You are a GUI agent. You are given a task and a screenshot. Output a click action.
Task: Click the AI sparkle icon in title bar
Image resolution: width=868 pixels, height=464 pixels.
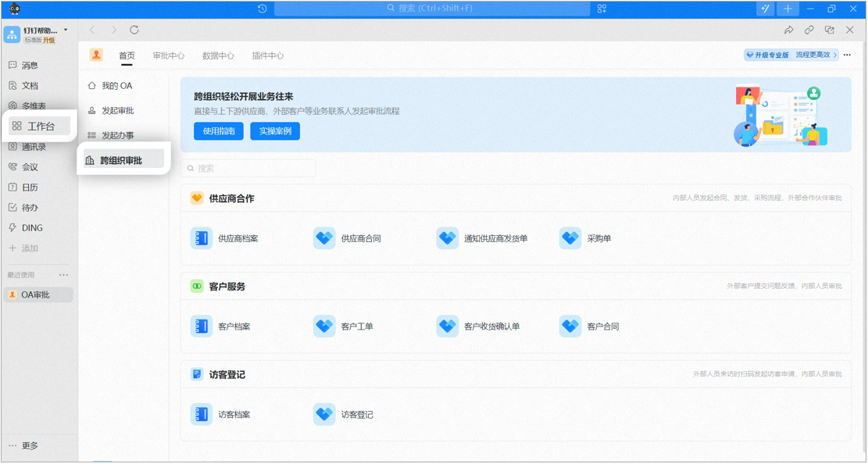click(x=766, y=9)
